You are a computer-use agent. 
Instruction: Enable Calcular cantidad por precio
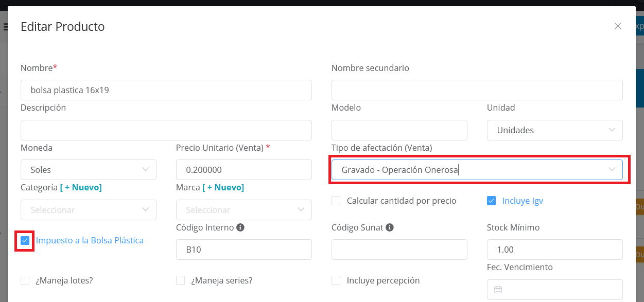point(335,201)
